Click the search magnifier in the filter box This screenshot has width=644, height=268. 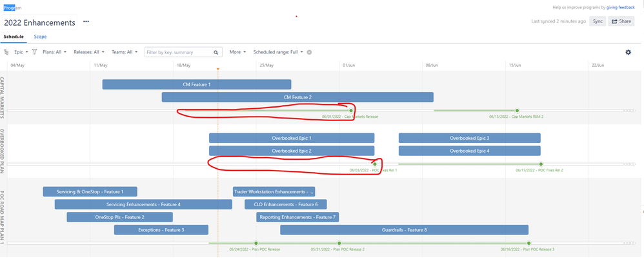(216, 52)
